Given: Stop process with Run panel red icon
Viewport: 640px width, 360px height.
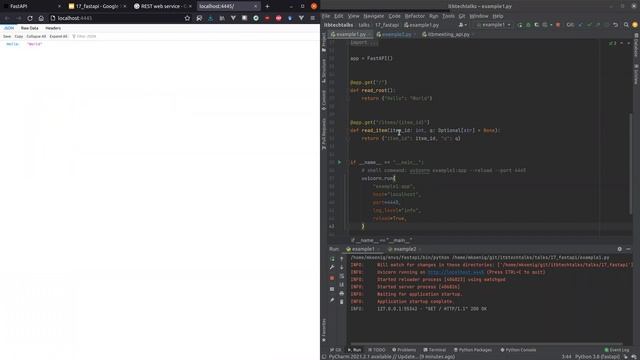Looking at the screenshot, I should [332, 278].
